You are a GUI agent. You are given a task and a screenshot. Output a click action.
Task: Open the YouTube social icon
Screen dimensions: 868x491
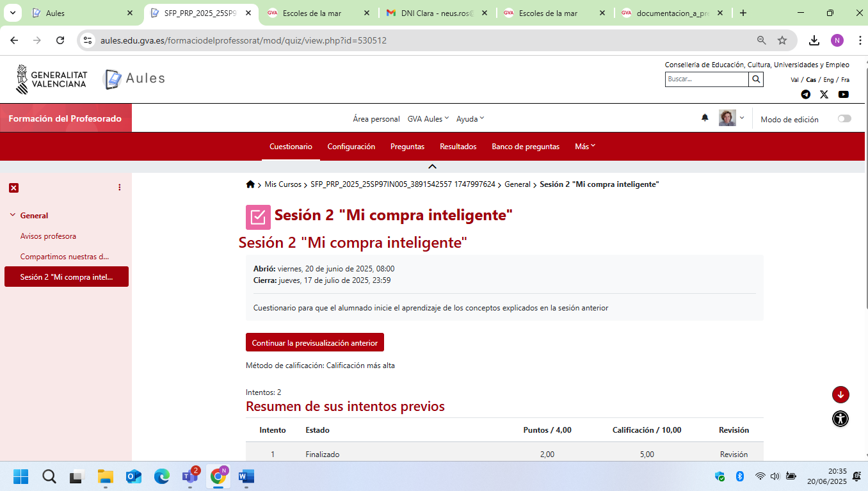pyautogui.click(x=843, y=94)
